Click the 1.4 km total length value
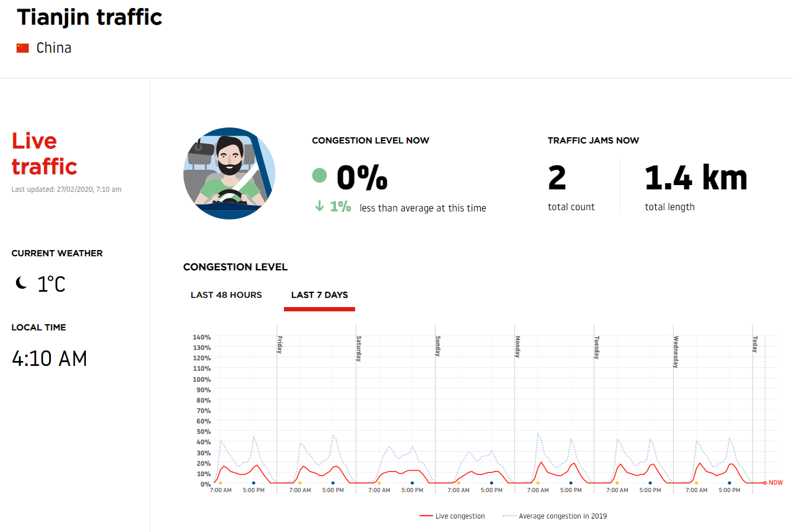The image size is (793, 532). [696, 178]
